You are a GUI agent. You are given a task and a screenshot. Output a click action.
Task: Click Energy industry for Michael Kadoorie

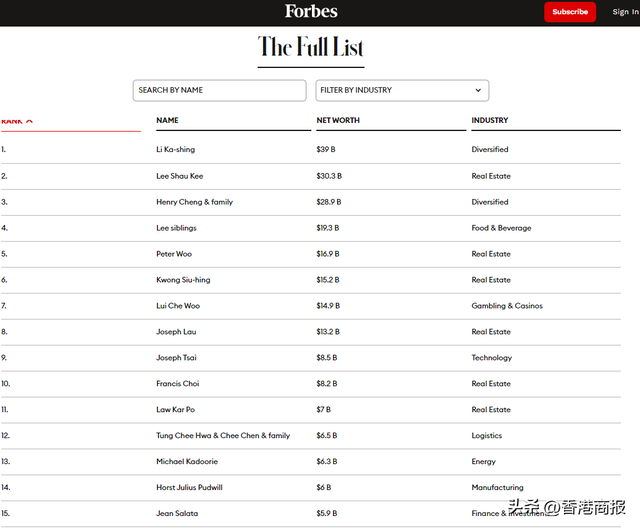483,462
